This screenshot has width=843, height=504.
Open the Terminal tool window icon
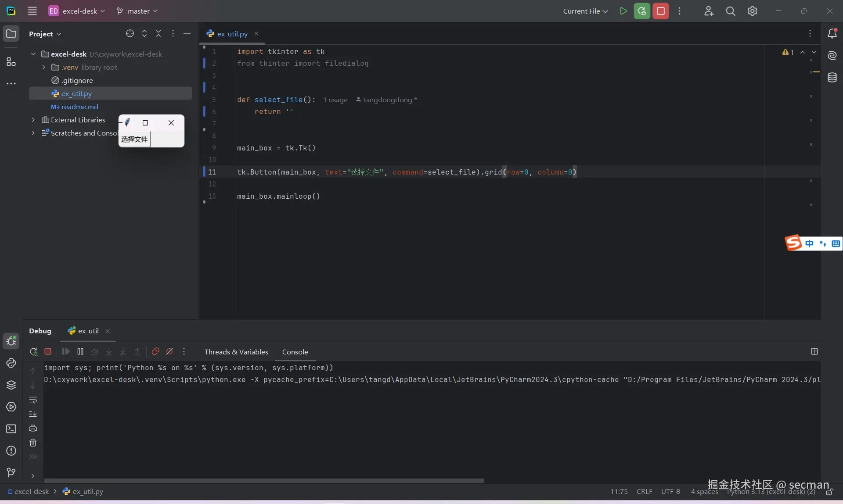point(11,429)
